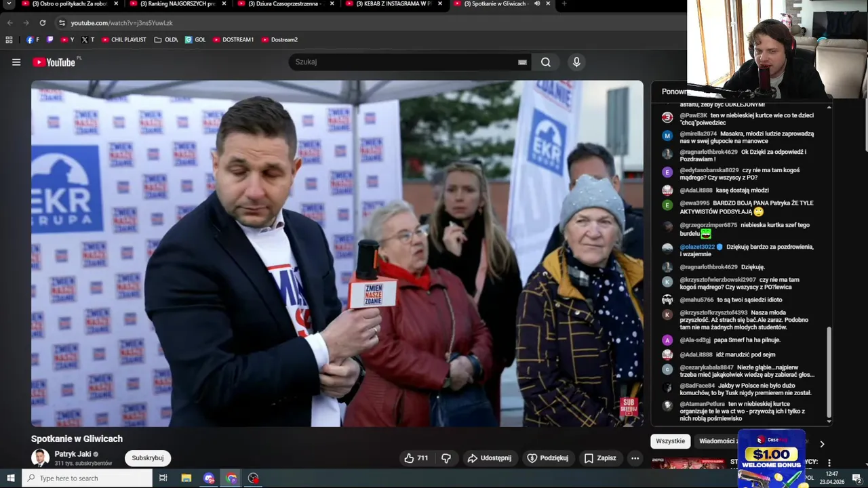This screenshot has width=868, height=488.
Task: Expand the OLD\ bookmarks folder
Action: coord(166,40)
